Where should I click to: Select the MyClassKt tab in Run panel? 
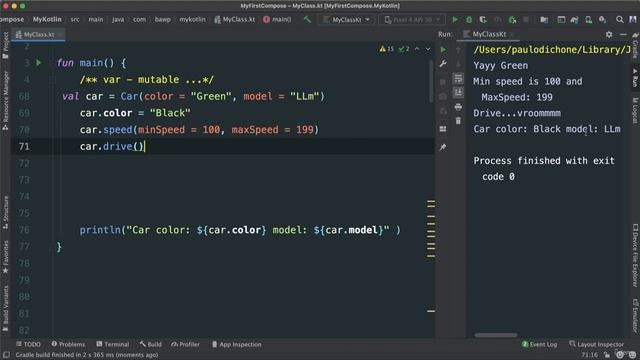pos(489,34)
